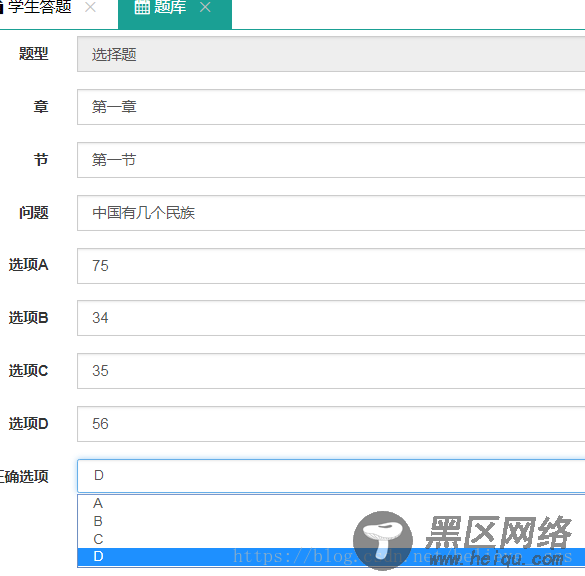This screenshot has width=585, height=576.
Task: Focus the 节 field containing 第一节
Action: (x=331, y=160)
